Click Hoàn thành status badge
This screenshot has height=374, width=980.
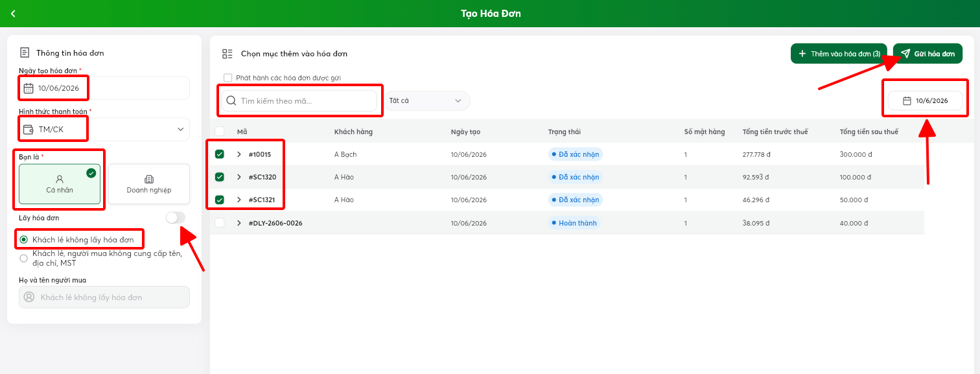[x=574, y=223]
